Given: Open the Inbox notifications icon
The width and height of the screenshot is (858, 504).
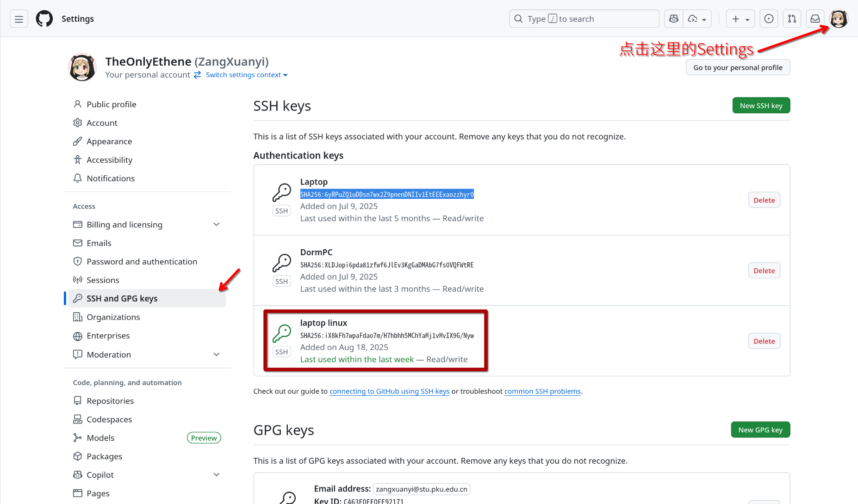Looking at the screenshot, I should (815, 18).
